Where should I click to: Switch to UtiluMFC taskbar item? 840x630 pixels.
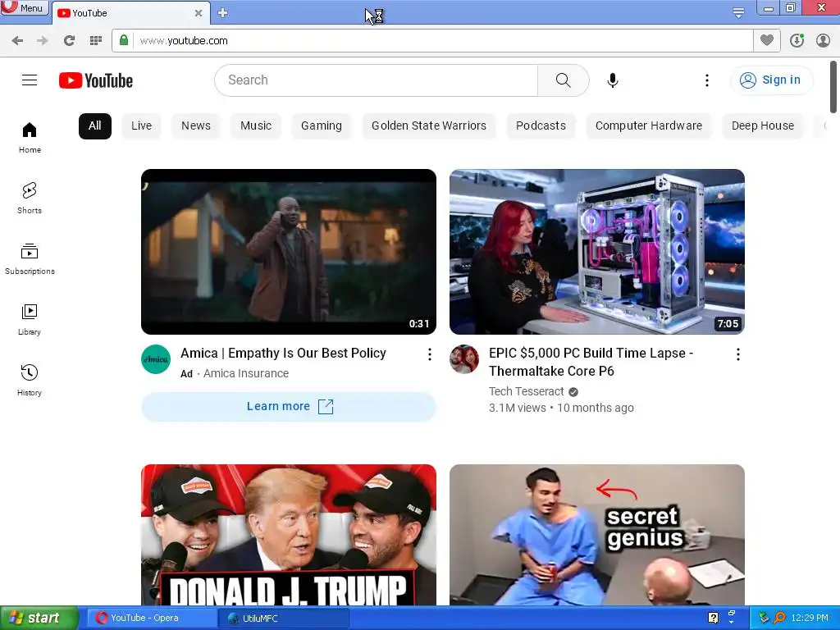(x=284, y=619)
